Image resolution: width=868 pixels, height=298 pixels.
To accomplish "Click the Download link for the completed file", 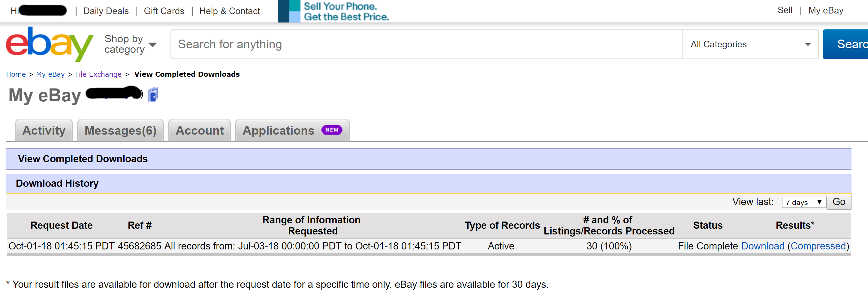I will click(763, 246).
